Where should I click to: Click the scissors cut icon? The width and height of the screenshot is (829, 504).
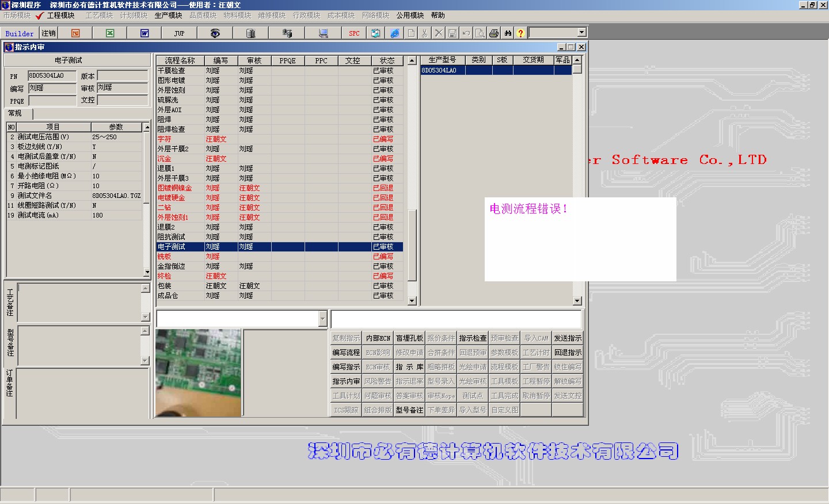coord(425,33)
